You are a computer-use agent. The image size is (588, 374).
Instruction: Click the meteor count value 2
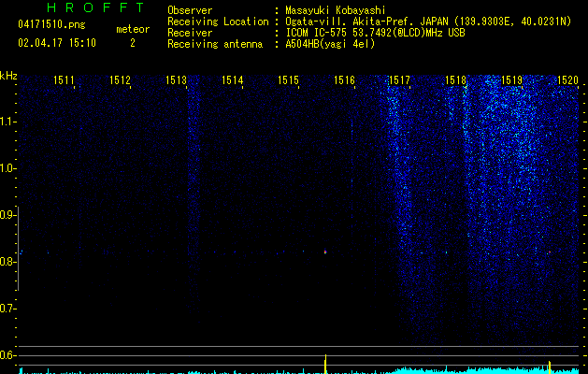[x=133, y=43]
